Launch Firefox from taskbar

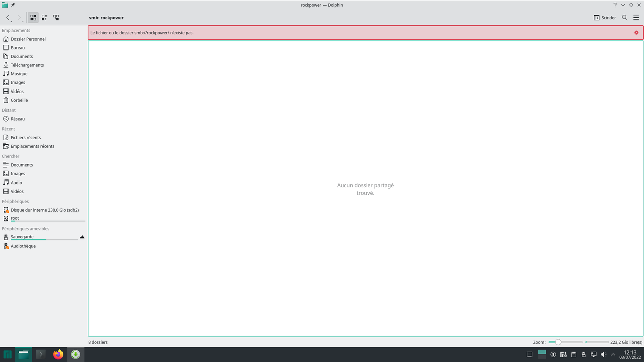58,354
